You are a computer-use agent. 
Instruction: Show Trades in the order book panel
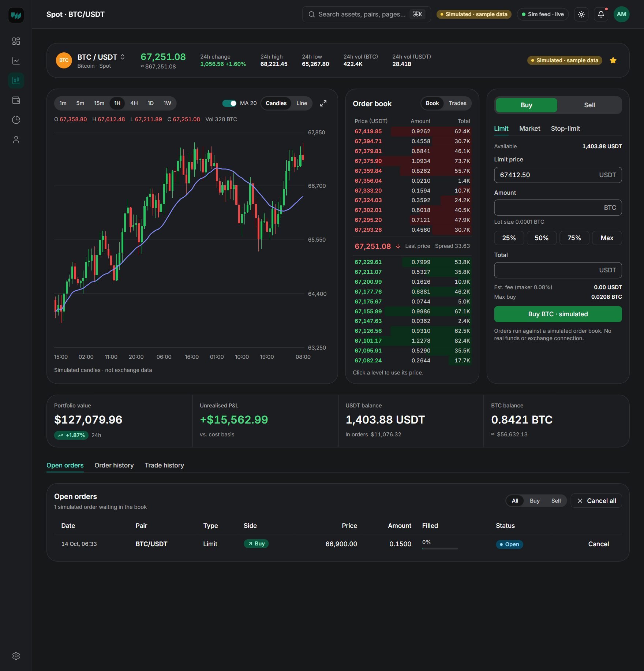[457, 103]
